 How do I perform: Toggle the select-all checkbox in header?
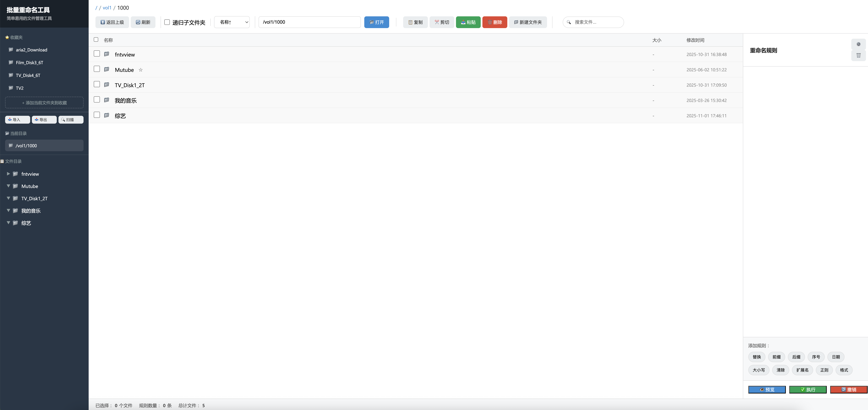pyautogui.click(x=96, y=40)
